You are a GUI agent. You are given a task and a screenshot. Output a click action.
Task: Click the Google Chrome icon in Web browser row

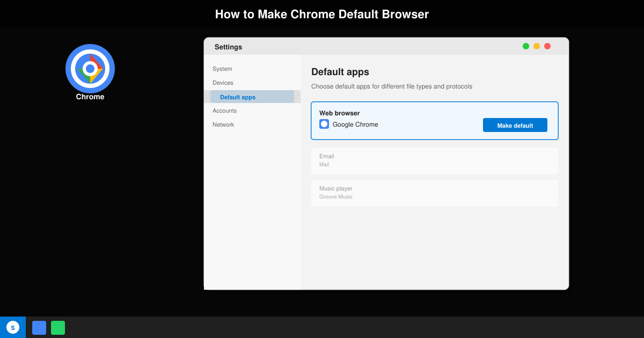pyautogui.click(x=324, y=124)
